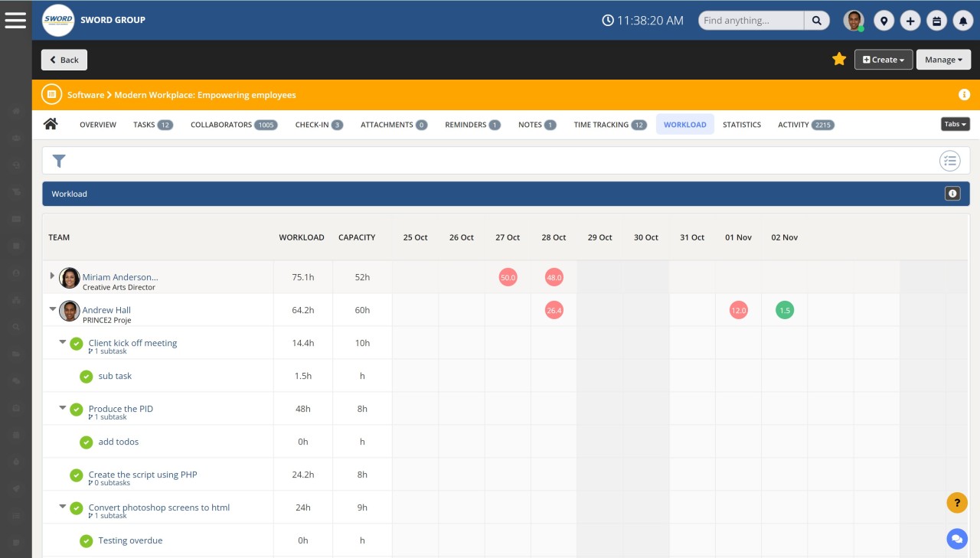The width and height of the screenshot is (980, 558).
Task: Click the location pin icon in the header
Action: point(884,21)
